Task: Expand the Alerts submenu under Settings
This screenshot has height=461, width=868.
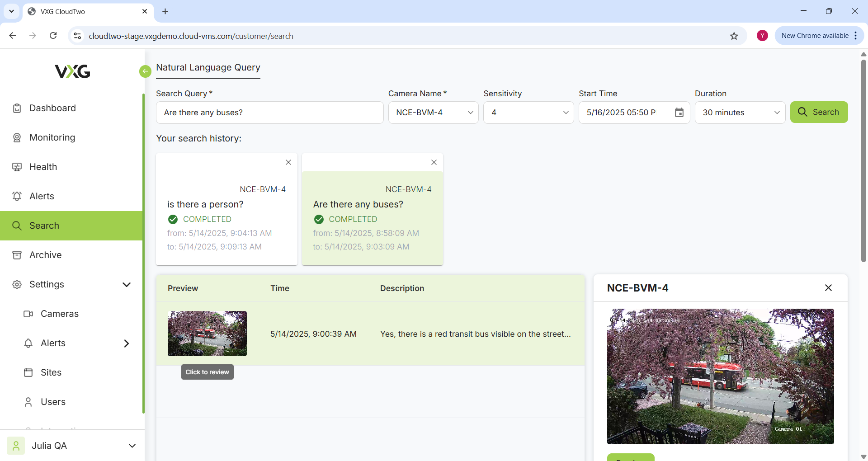Action: (x=127, y=343)
